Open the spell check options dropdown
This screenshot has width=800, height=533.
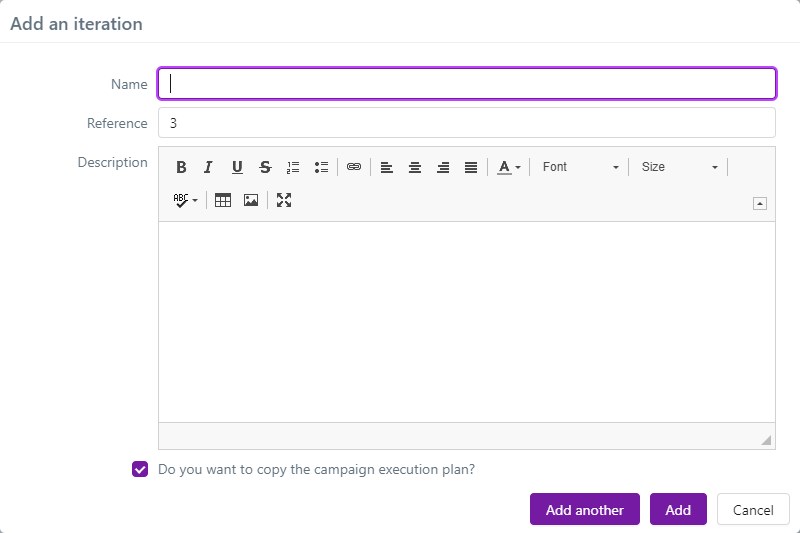pos(185,200)
